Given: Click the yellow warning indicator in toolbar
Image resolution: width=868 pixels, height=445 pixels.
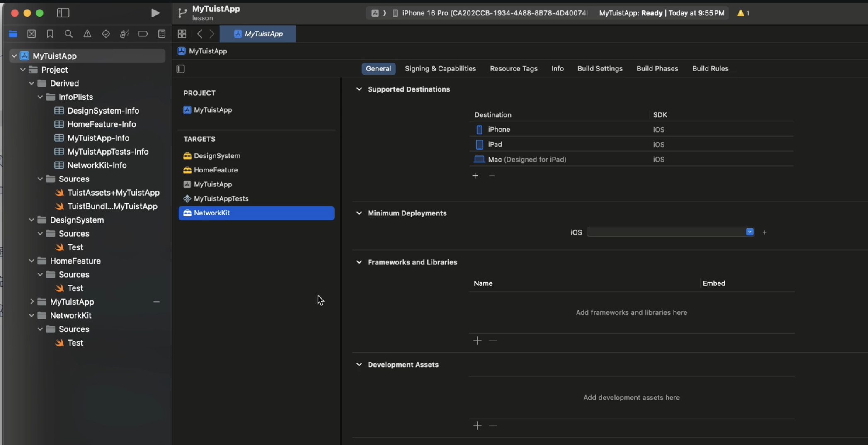Looking at the screenshot, I should [x=743, y=13].
